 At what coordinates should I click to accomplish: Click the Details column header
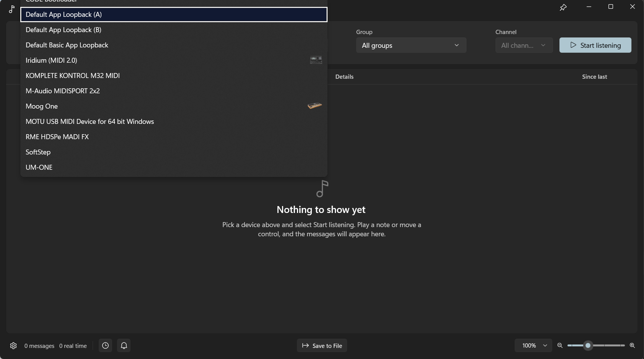pos(344,77)
